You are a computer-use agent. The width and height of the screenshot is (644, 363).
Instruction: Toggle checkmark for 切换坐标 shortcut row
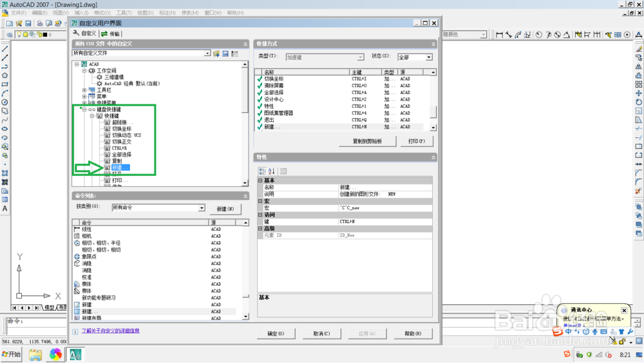point(259,79)
